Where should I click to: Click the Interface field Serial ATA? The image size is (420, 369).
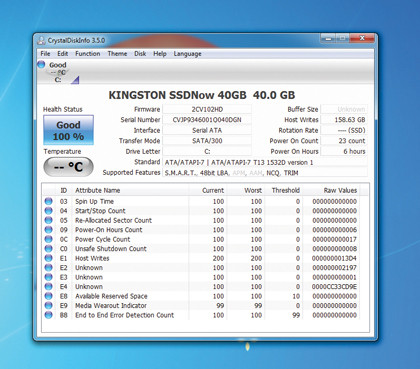click(207, 130)
